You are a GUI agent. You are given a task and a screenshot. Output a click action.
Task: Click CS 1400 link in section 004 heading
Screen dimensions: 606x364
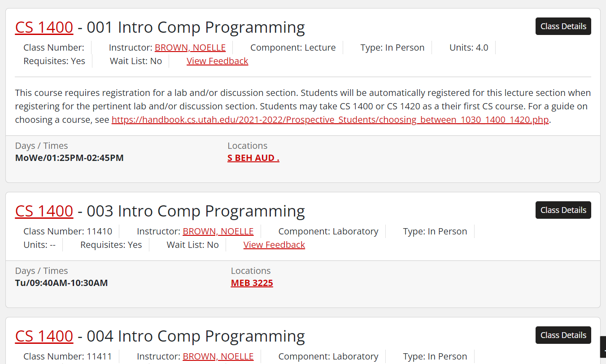[44, 336]
